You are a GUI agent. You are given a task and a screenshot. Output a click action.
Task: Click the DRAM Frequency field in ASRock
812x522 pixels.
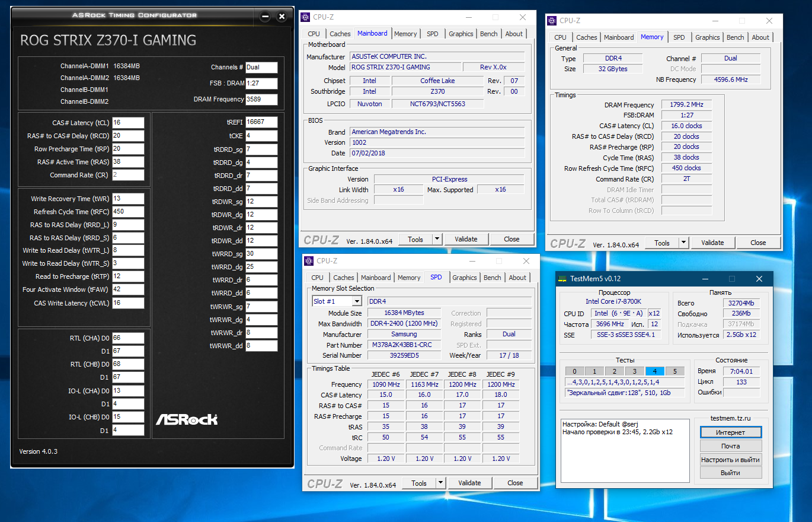click(x=261, y=99)
